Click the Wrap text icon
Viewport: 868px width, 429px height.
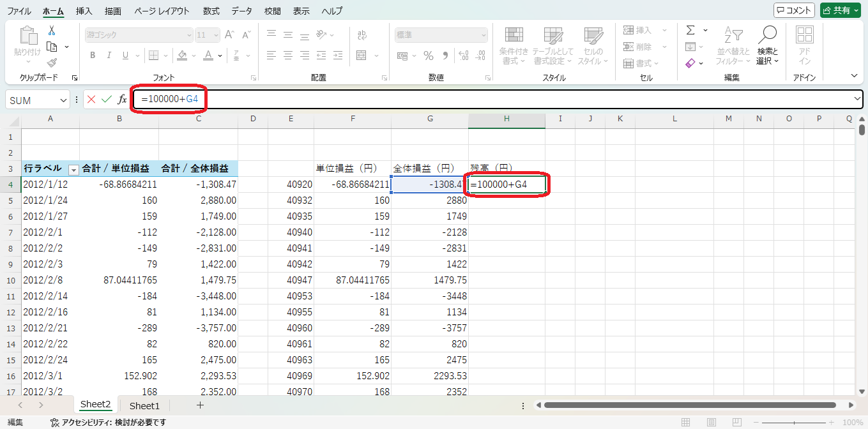(362, 35)
